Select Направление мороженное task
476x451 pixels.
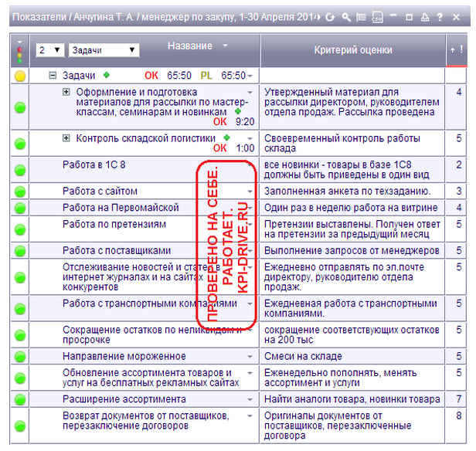click(x=124, y=356)
